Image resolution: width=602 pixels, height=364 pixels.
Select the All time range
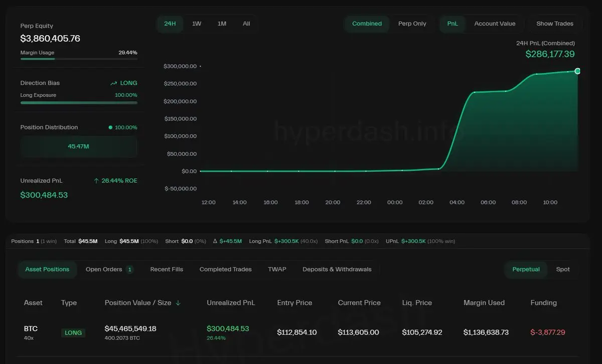click(246, 24)
